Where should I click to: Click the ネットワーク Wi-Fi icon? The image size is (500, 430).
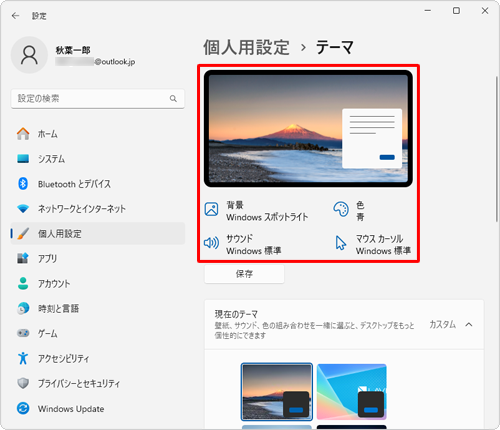coord(23,209)
